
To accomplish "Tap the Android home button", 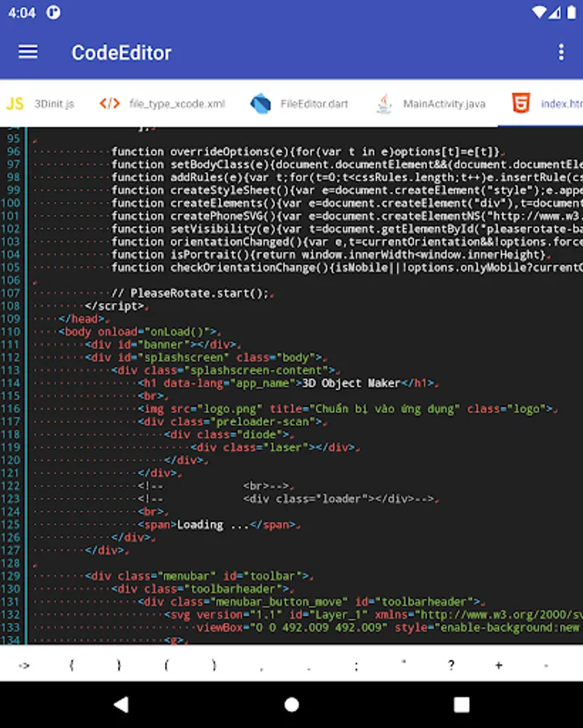I will [291, 705].
